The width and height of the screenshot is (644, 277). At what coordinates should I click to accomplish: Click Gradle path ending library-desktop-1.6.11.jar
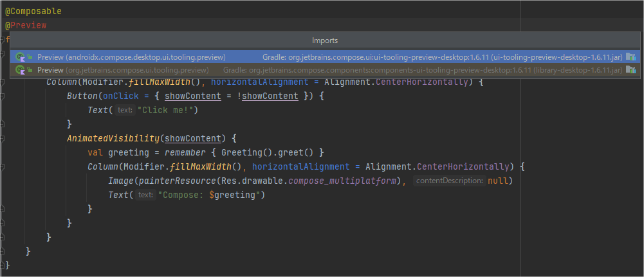coord(423,70)
